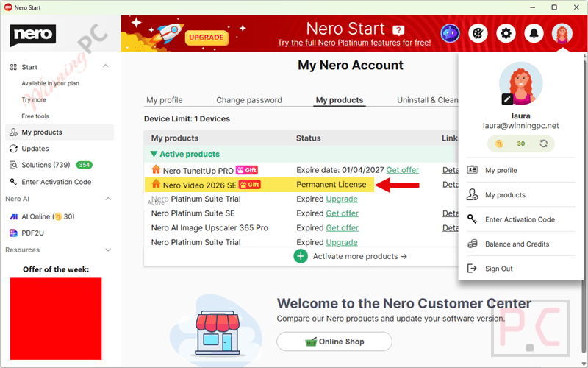This screenshot has height=368, width=588.
Task: Open Details link for Nero TuneItUp PRO
Action: 450,170
